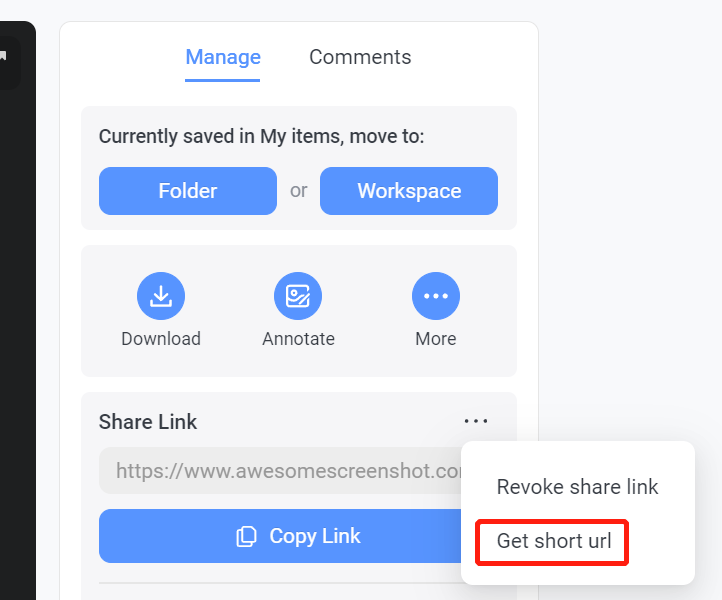Open the Comments tab
Image resolution: width=722 pixels, height=600 pixels.
[360, 57]
